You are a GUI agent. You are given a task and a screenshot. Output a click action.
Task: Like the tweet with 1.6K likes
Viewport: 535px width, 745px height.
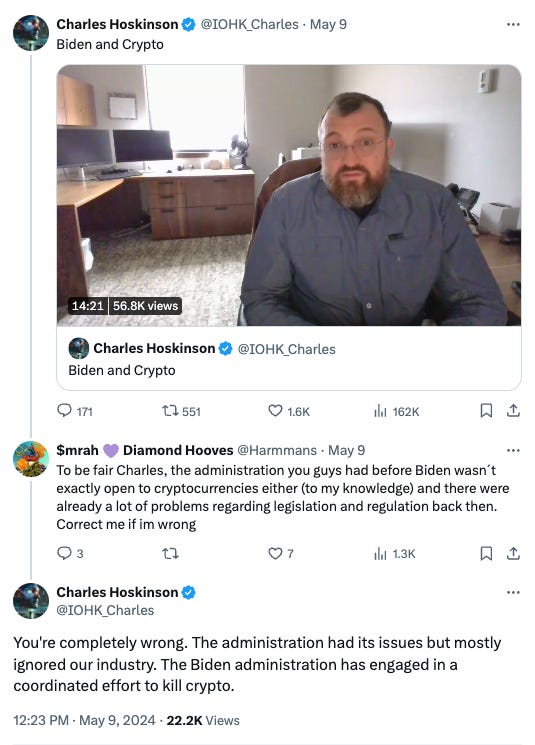coord(289,411)
